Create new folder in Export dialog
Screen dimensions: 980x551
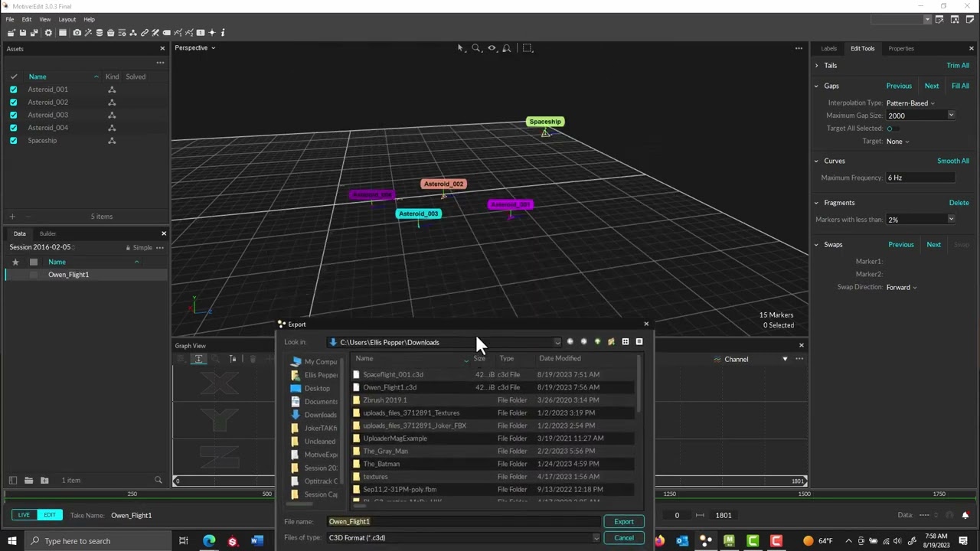pos(611,341)
